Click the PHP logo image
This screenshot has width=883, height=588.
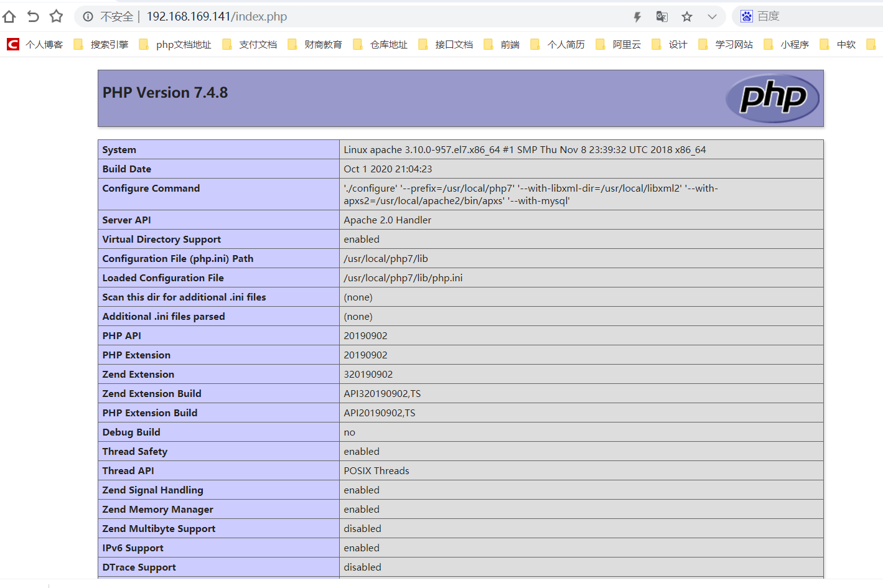772,98
